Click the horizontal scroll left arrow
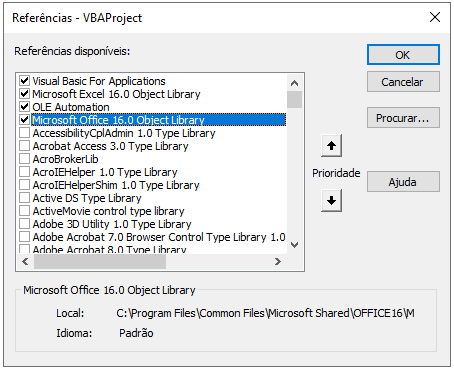Screen dimensions: 454x370 [25, 262]
